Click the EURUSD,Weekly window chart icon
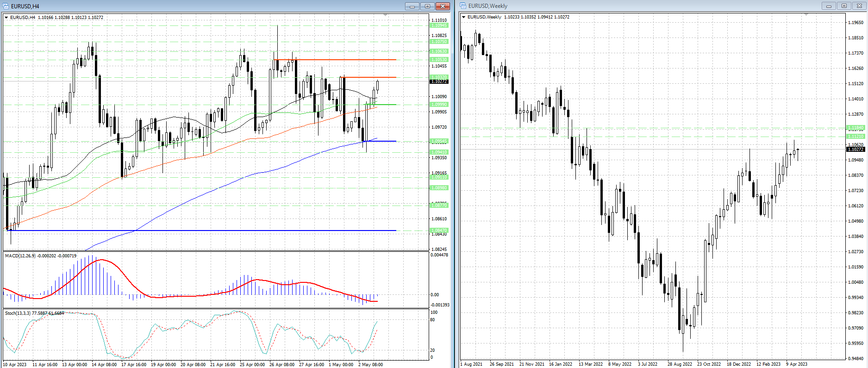The width and height of the screenshot is (868, 368). (463, 6)
